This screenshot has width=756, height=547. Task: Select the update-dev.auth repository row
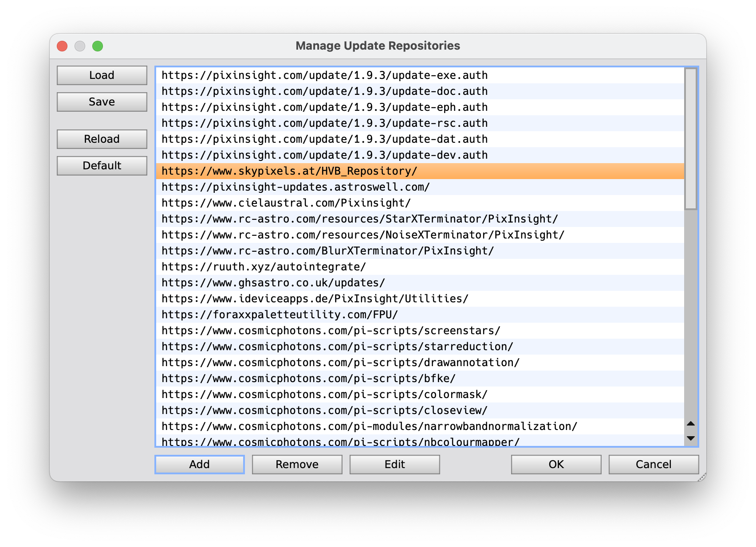pos(420,155)
